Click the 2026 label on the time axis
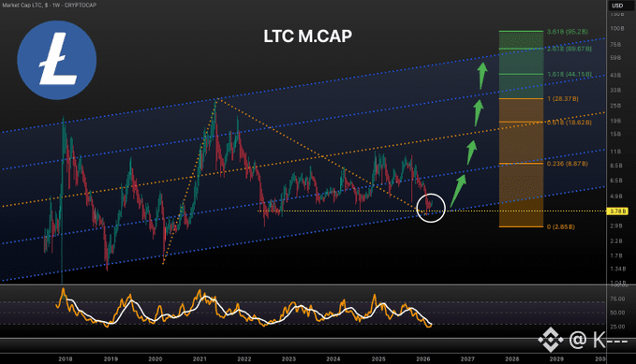 [423, 359]
